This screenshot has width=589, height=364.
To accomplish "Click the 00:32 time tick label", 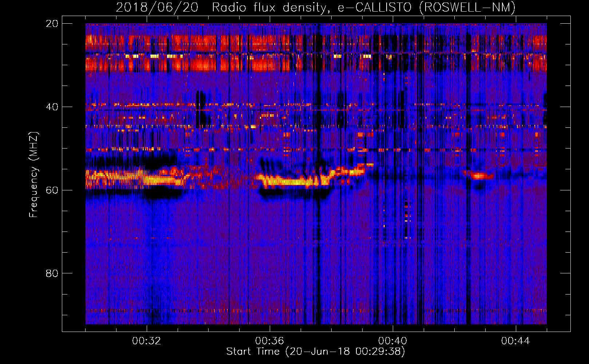I will coord(147,341).
